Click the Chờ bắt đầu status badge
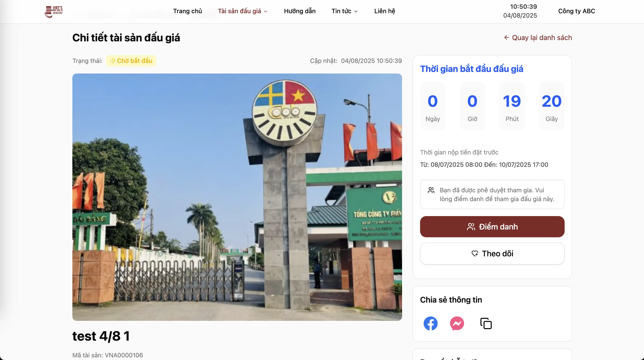644x360 pixels. tap(131, 61)
